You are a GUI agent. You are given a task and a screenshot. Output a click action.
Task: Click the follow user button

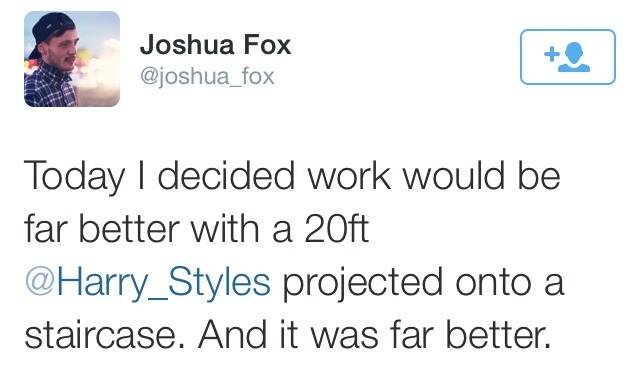(568, 57)
